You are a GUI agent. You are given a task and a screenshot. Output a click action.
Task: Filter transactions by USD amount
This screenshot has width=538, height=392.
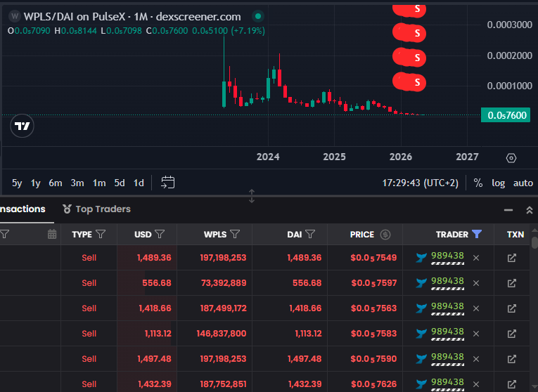click(160, 234)
